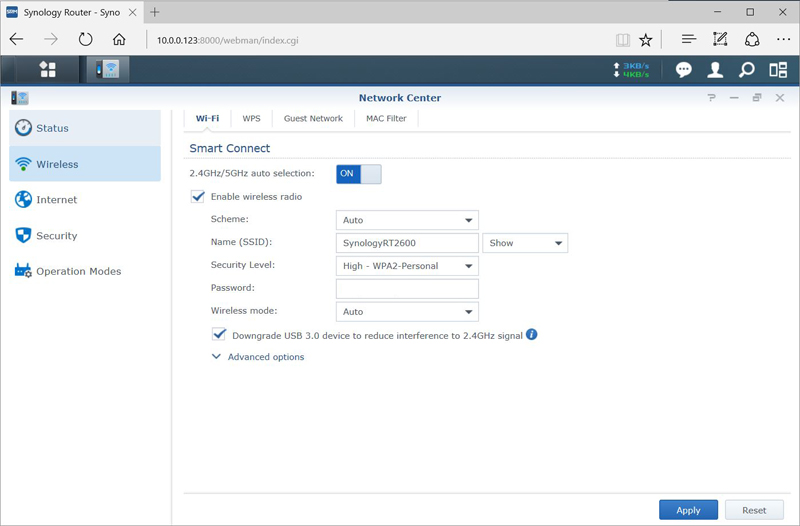Uncheck Downgrade USB 3.0 device checkbox
The height and width of the screenshot is (526, 800).
pos(219,335)
